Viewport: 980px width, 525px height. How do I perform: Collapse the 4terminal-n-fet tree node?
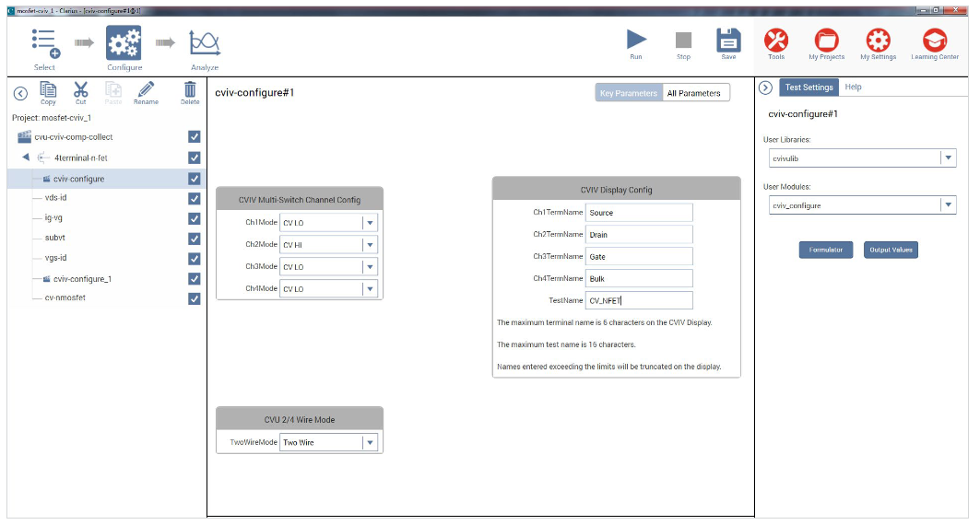(26, 157)
